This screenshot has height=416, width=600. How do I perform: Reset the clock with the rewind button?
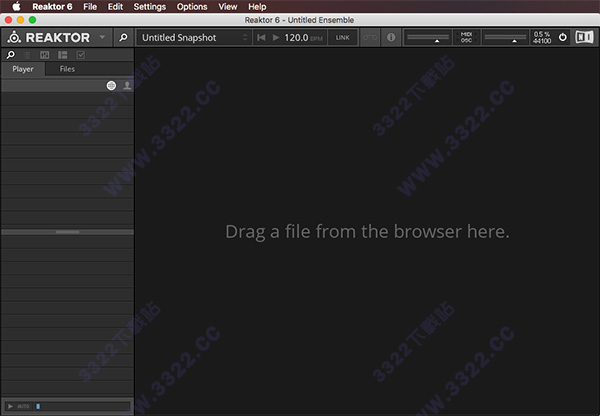tap(261, 38)
